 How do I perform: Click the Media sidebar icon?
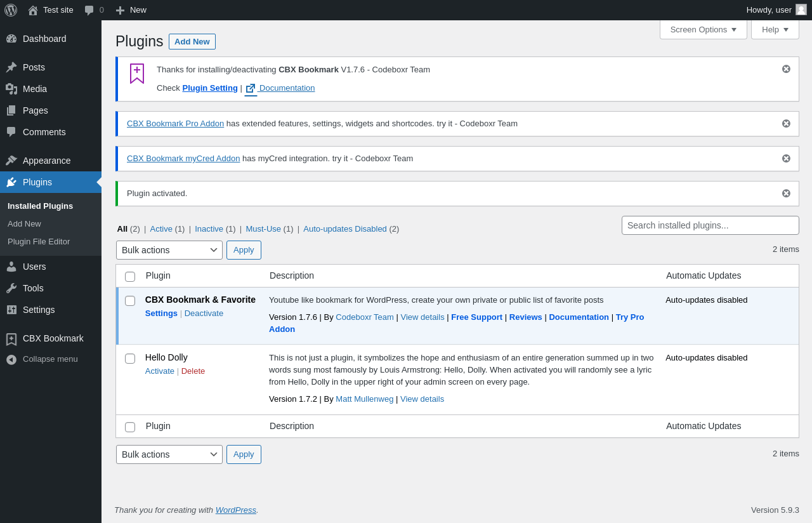11,89
